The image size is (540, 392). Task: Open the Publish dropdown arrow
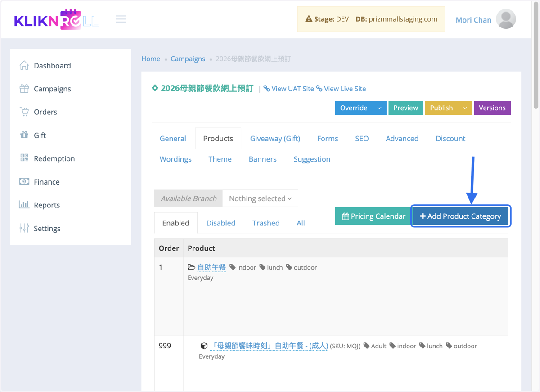click(x=465, y=108)
